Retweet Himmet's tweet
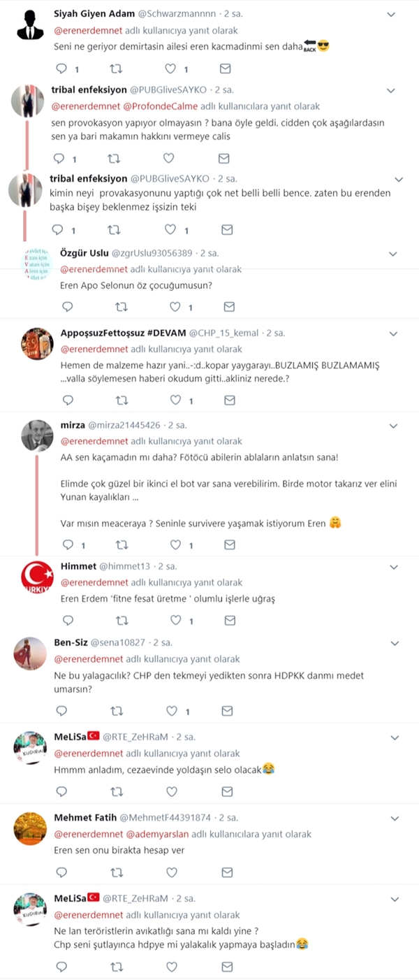This screenshot has width=419, height=980. 121,620
